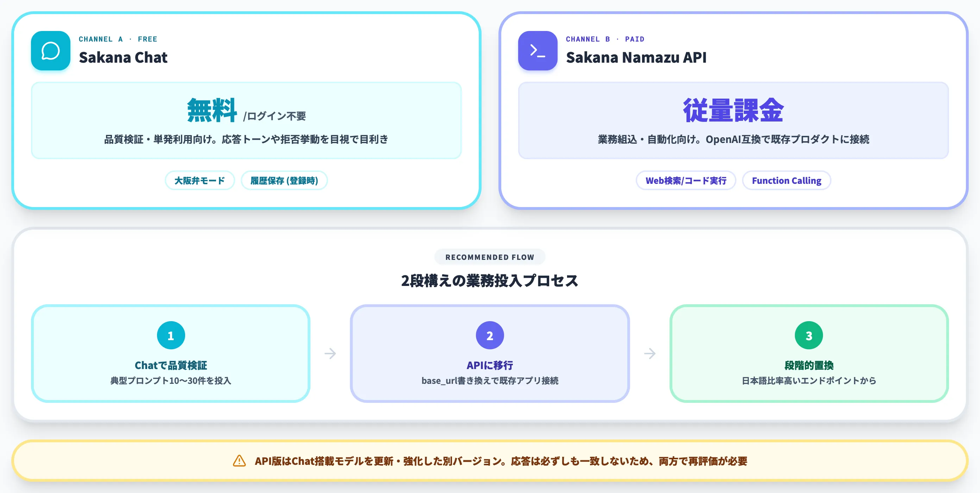Image resolution: width=980 pixels, height=493 pixels.
Task: Select the 履歴保存 (登録時) tag
Action: 284,180
